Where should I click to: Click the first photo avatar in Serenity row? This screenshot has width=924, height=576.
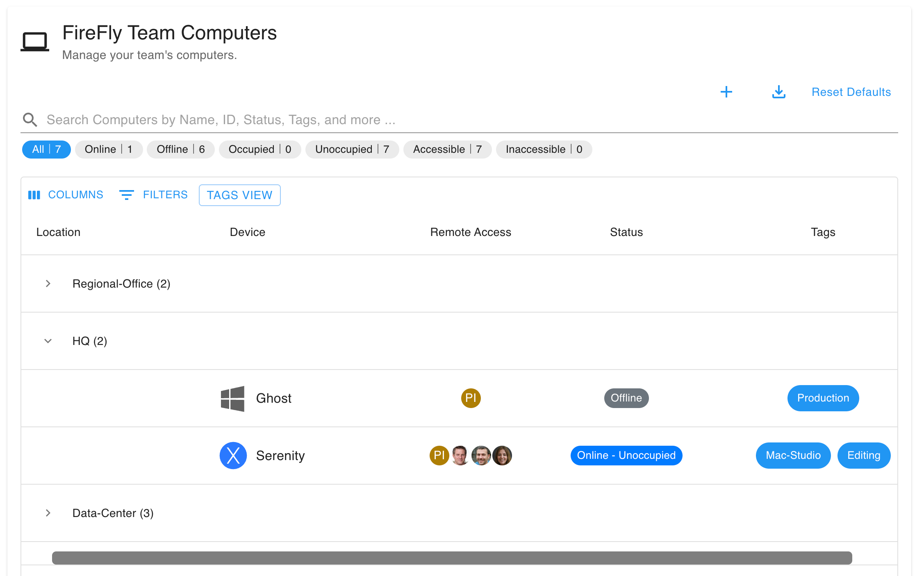[460, 456]
